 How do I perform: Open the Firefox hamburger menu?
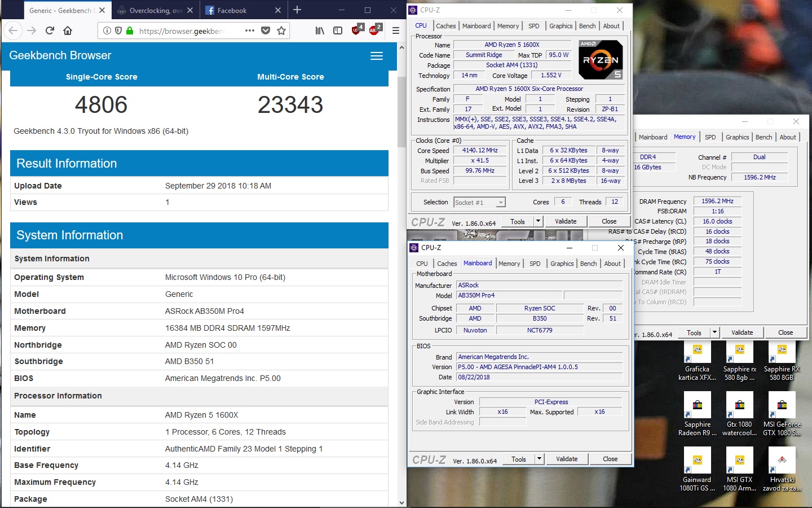(396, 30)
